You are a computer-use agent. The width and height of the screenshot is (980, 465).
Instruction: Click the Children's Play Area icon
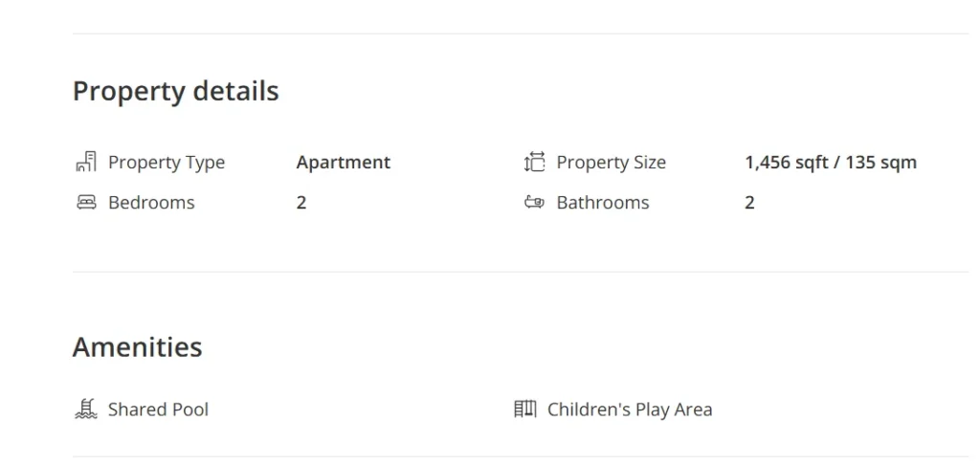(x=525, y=410)
